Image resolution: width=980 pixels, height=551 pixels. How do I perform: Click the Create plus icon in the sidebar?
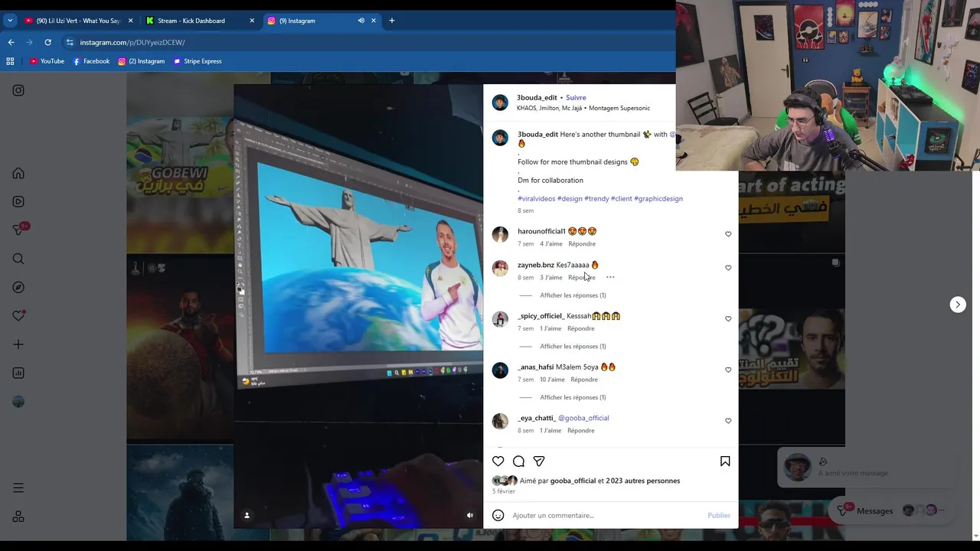(18, 344)
